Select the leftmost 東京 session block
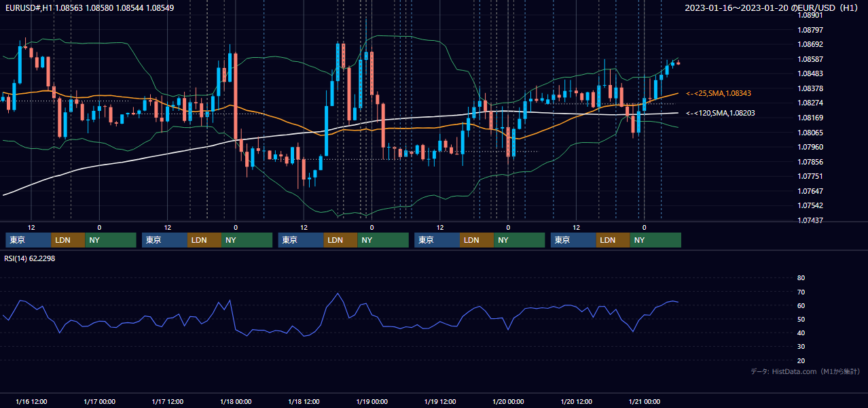868x408 pixels. (x=29, y=240)
